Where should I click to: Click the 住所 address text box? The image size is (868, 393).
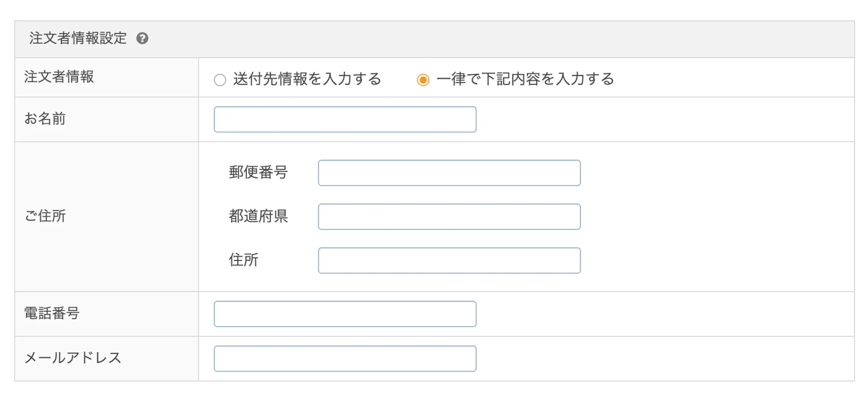point(449,261)
